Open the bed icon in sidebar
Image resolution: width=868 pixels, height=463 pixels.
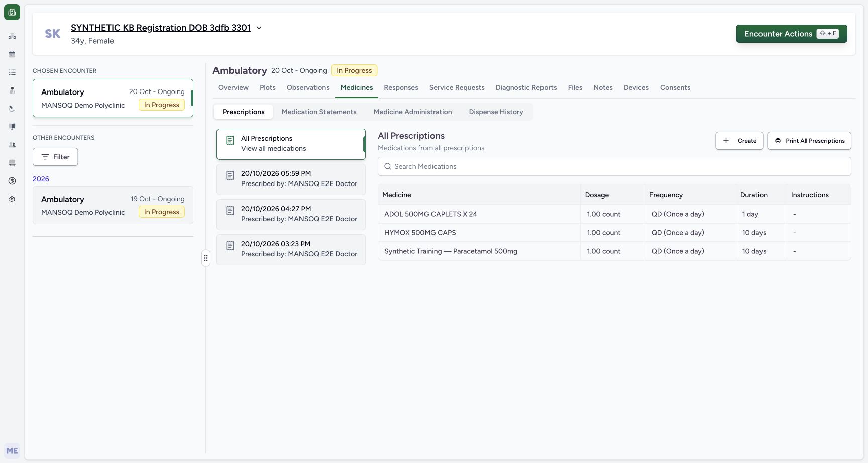[12, 163]
